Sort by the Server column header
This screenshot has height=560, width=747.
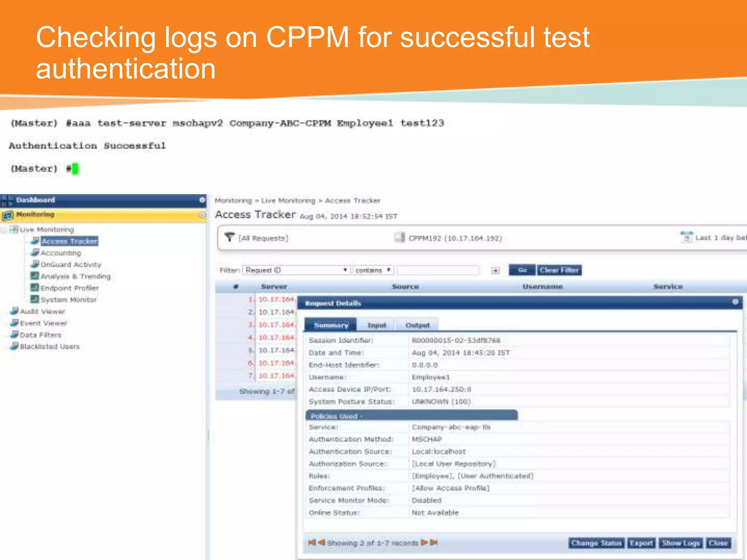pyautogui.click(x=274, y=287)
